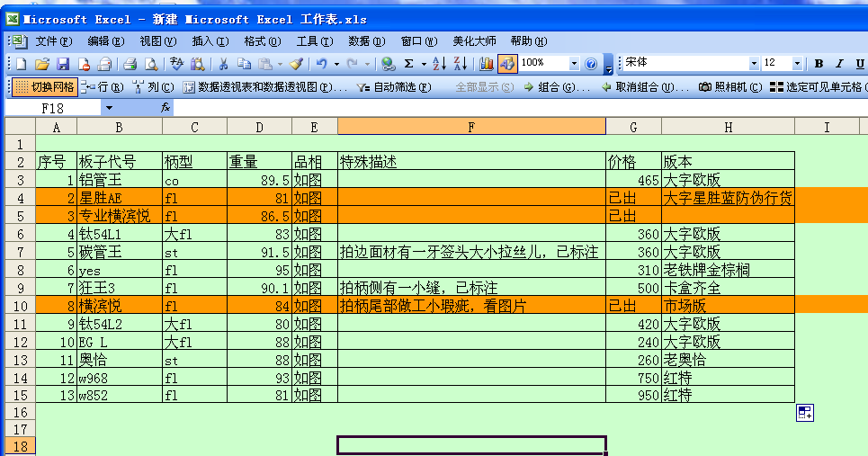Viewport: 868px width, 456px height.
Task: Click the Cut scissors icon
Action: click(x=221, y=64)
